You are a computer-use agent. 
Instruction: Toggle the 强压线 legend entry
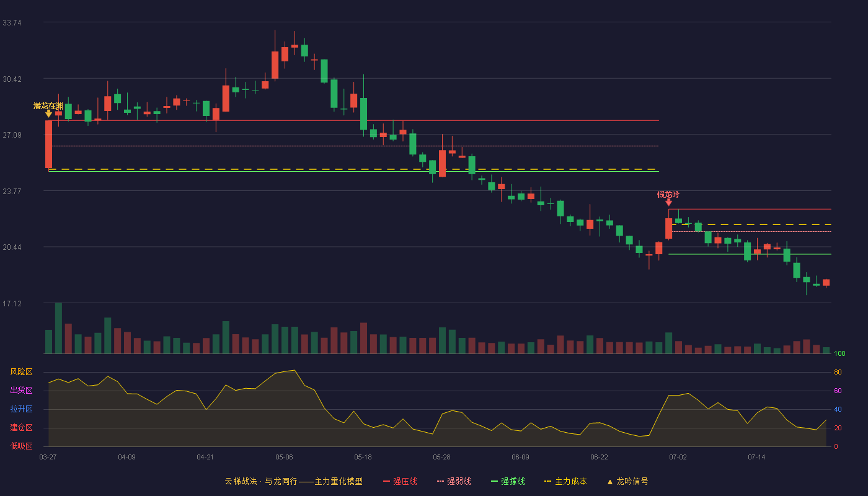click(400, 481)
